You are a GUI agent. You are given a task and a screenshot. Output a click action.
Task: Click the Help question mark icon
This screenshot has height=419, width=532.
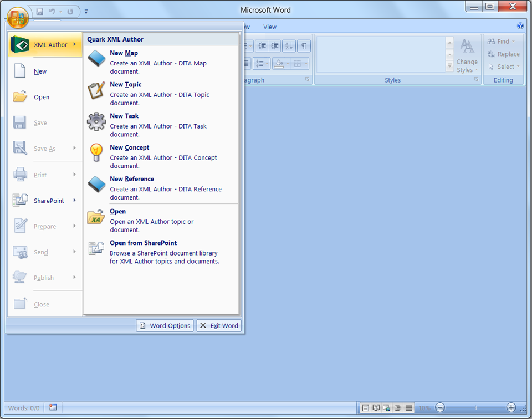pos(520,26)
